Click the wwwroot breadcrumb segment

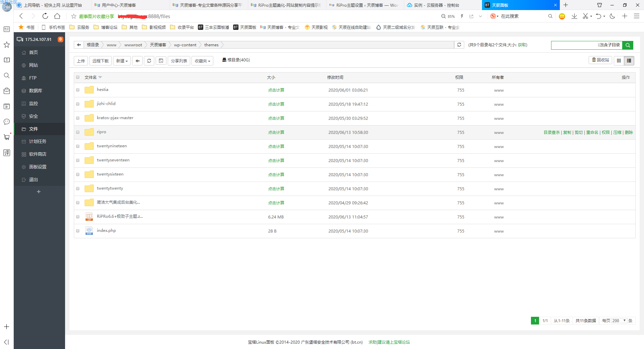(133, 45)
